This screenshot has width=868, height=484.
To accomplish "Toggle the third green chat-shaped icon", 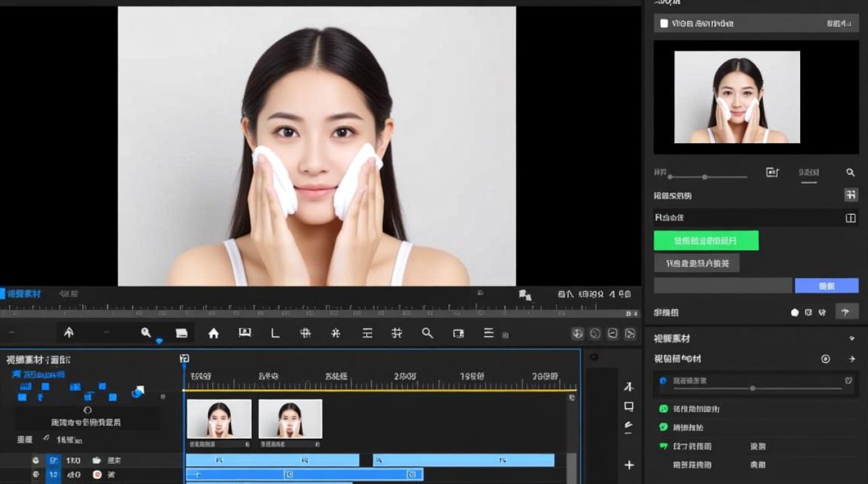I will point(663,446).
